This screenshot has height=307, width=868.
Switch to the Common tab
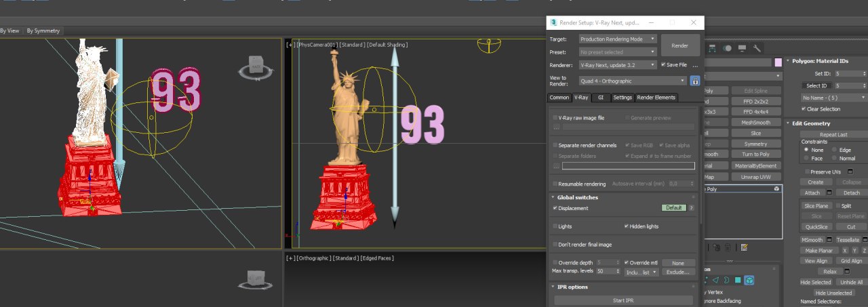click(x=559, y=98)
